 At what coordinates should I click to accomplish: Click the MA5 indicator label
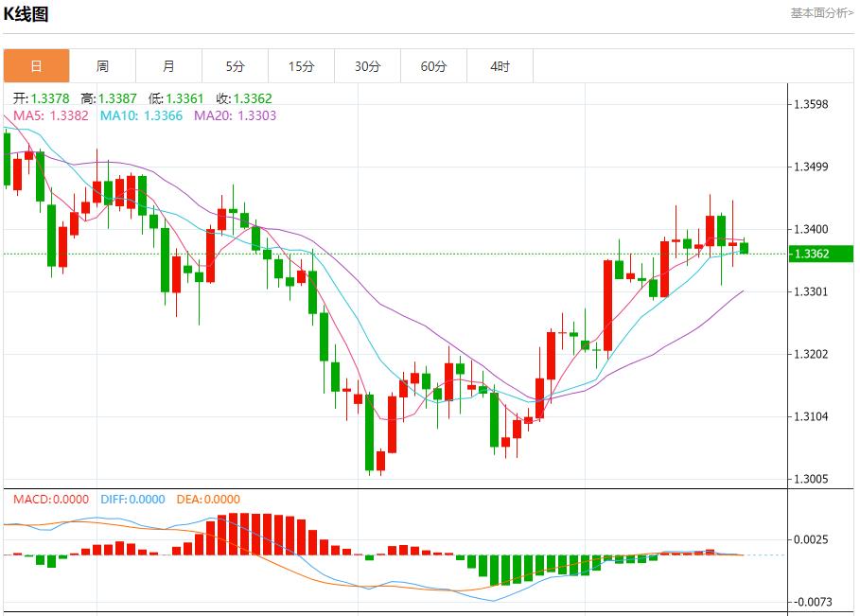click(50, 115)
